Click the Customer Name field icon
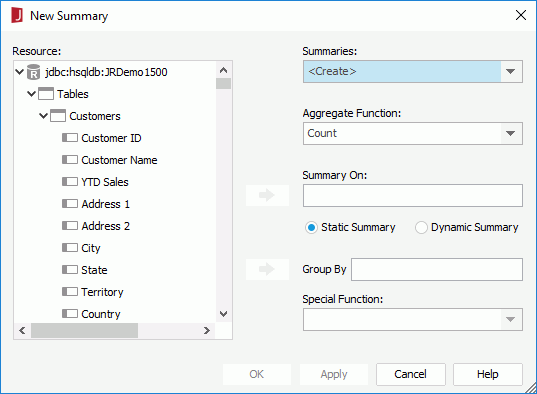Screen dimensions: 537x394 pyautogui.click(x=70, y=160)
